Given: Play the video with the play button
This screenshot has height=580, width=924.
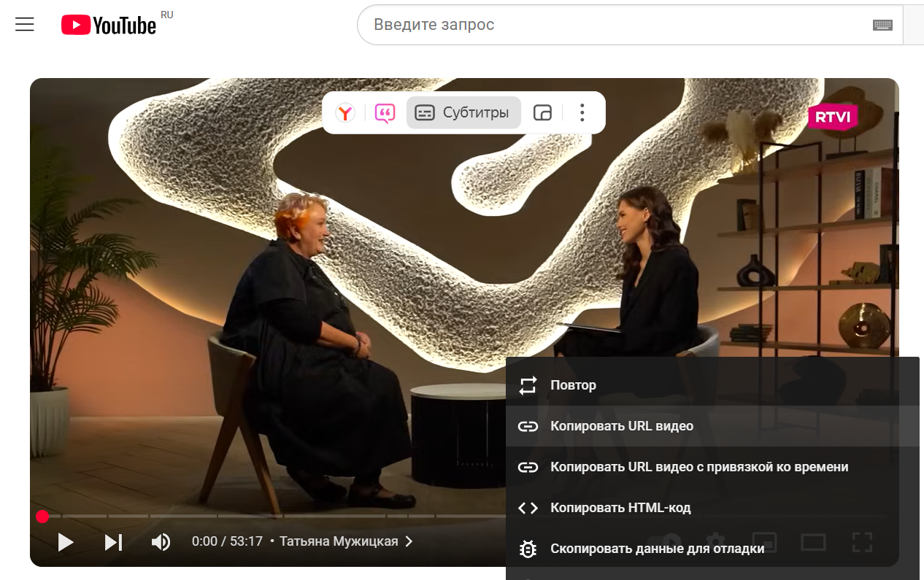Looking at the screenshot, I should coord(66,542).
